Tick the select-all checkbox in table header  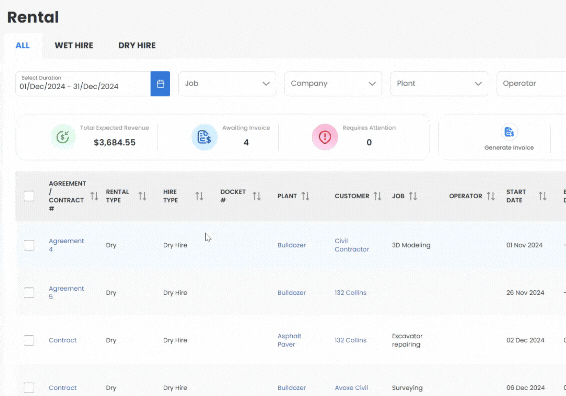(29, 196)
